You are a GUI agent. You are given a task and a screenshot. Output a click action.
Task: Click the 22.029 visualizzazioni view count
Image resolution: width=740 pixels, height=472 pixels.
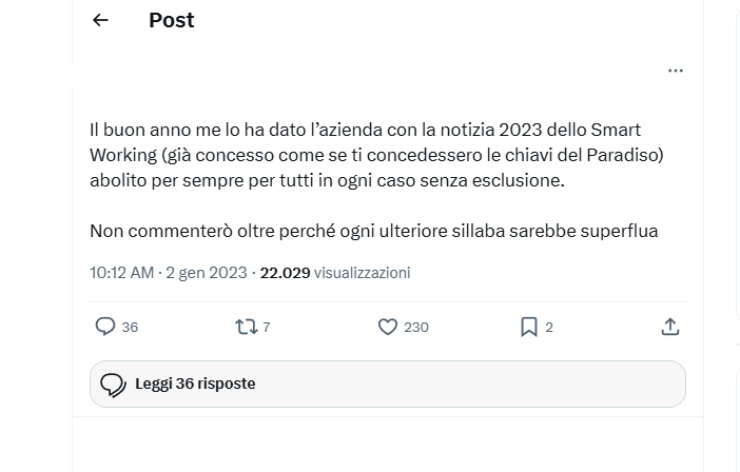[335, 272]
